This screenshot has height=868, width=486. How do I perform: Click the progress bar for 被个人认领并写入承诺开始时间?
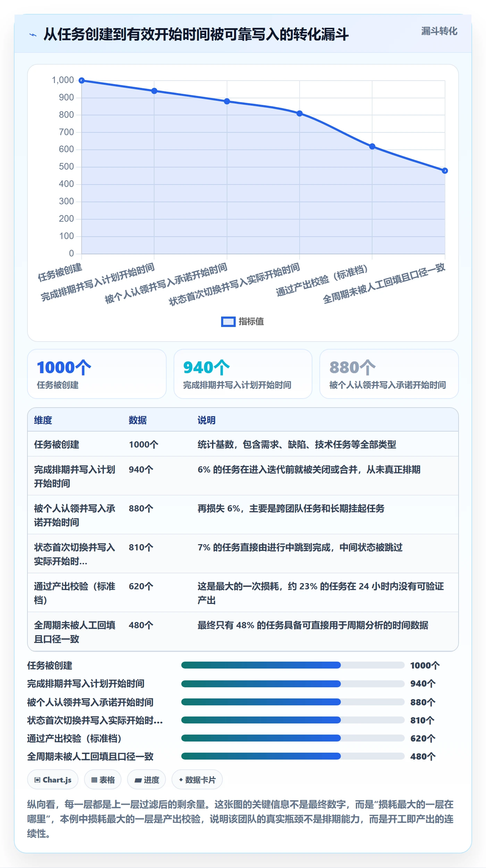click(293, 702)
